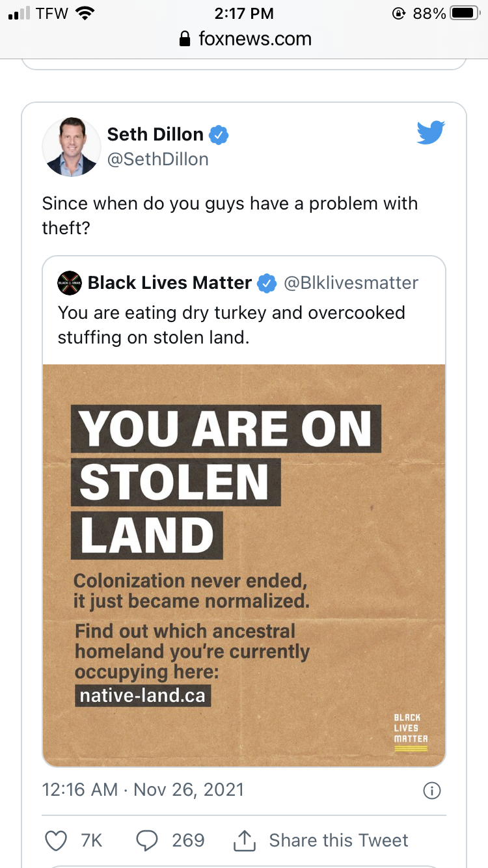Tap the 7K likes count

pyautogui.click(x=92, y=840)
